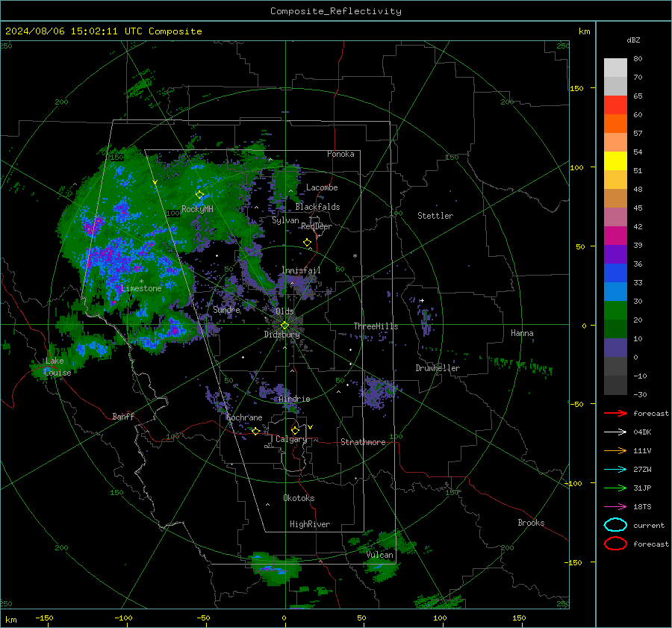This screenshot has height=628, width=672.
Task: Click the asterisk marker above Limestone
Action: [141, 282]
